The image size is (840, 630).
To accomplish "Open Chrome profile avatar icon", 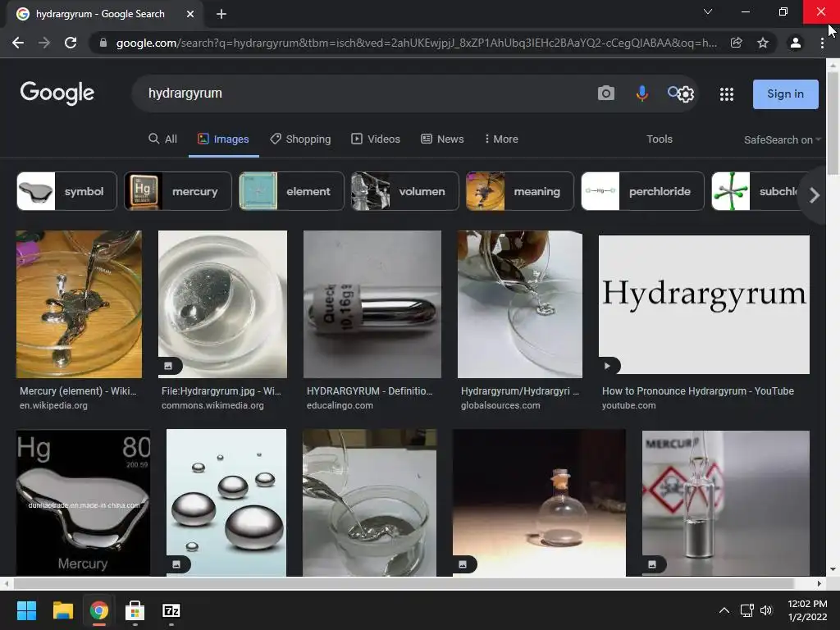I will [x=795, y=43].
